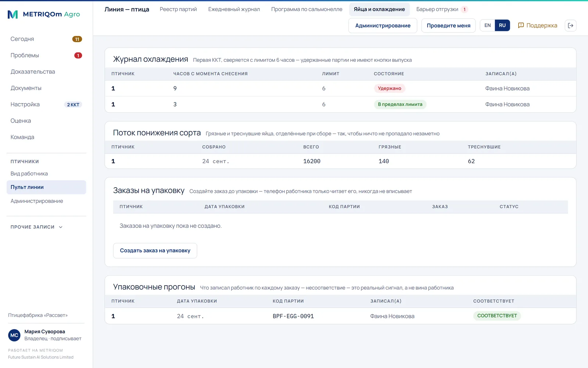This screenshot has width=588, height=368.
Task: Click the Поток понижения сорта heading
Action: pos(157,133)
